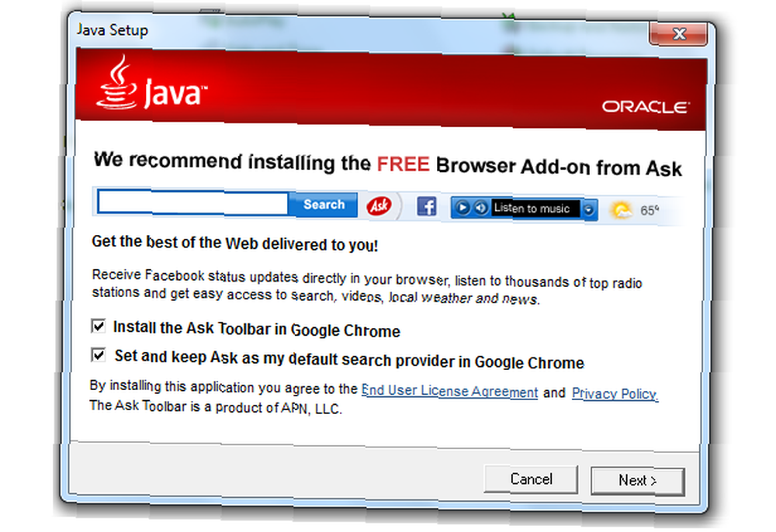The image size is (776, 532).
Task: Click the weather sun and cloud icon
Action: point(622,210)
